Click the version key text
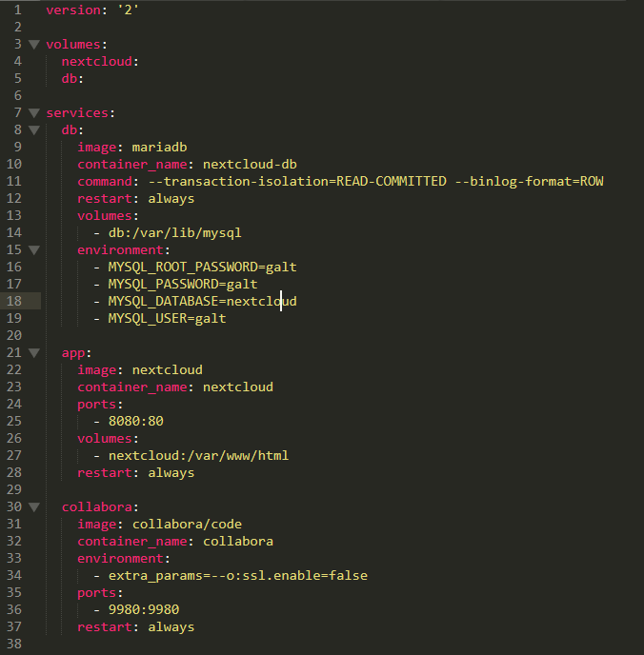644x655 pixels. [73, 10]
